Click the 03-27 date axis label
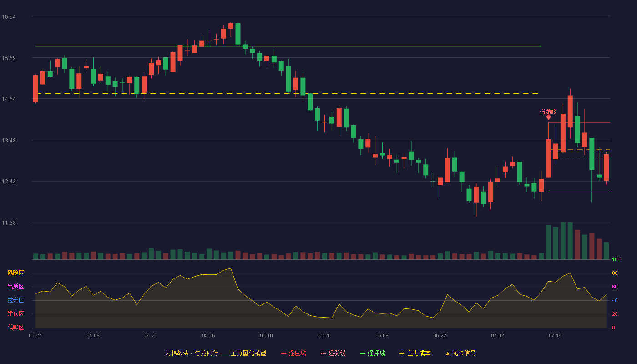637x364 pixels. coord(35,335)
